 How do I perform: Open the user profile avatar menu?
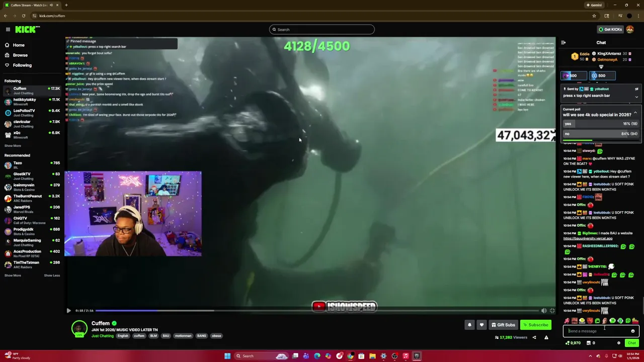[x=630, y=29]
